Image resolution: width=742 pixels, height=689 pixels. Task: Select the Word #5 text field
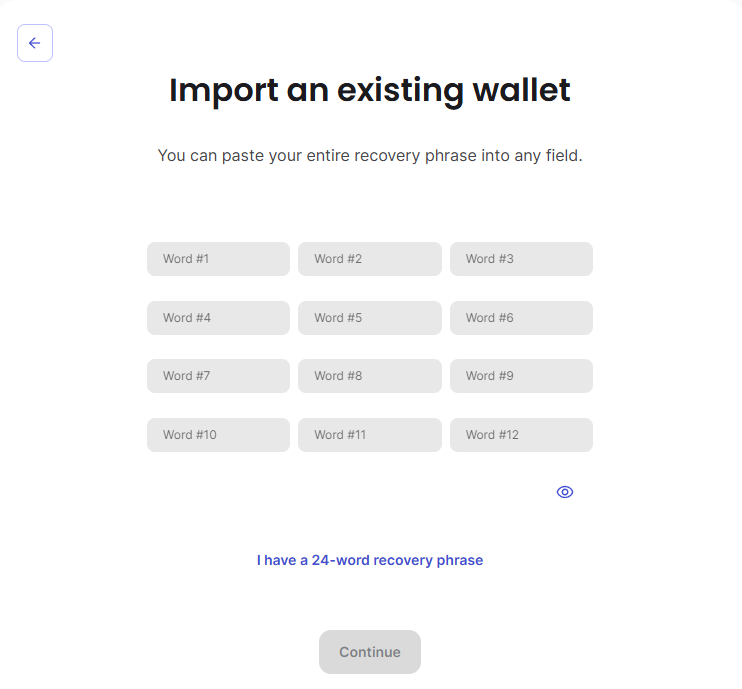click(x=369, y=318)
